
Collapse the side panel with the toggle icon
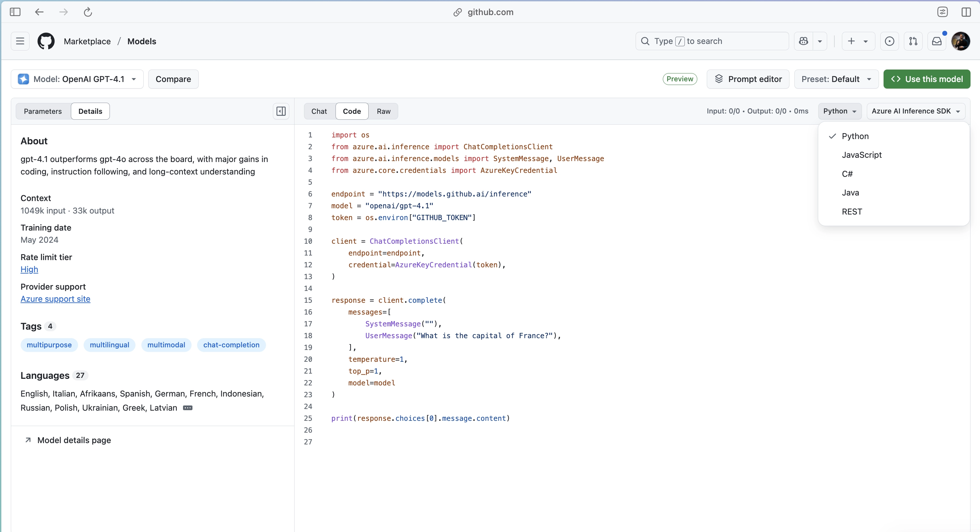pos(281,111)
